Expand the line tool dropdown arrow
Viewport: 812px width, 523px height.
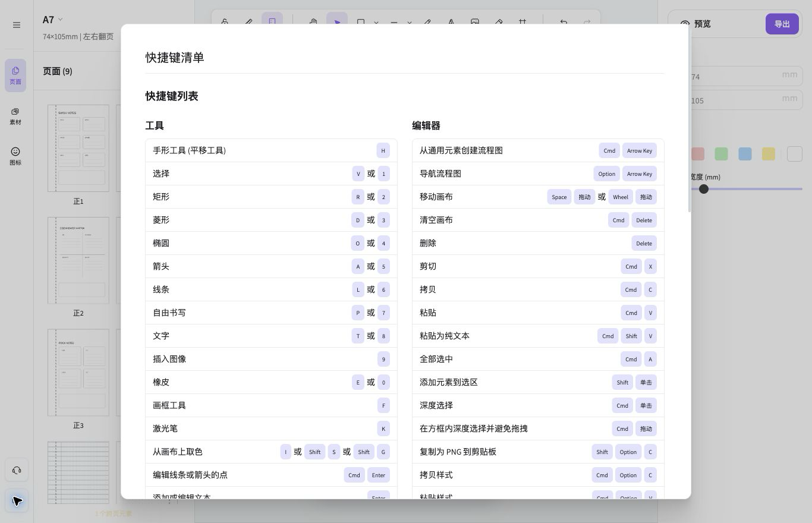[x=410, y=23]
